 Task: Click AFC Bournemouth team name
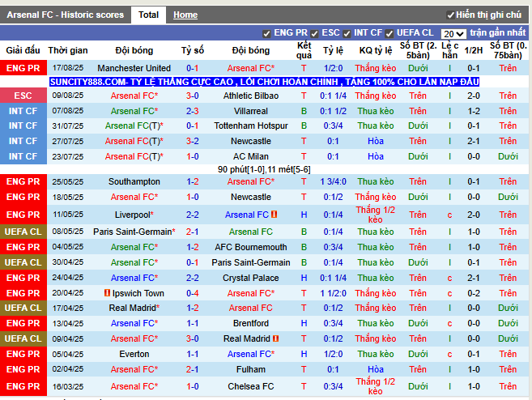click(x=251, y=247)
